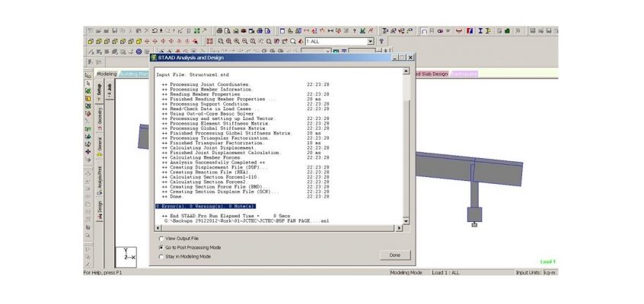The height and width of the screenshot is (304, 644).
Task: Click 'Input File: Structure1.std' text
Action: (193, 74)
